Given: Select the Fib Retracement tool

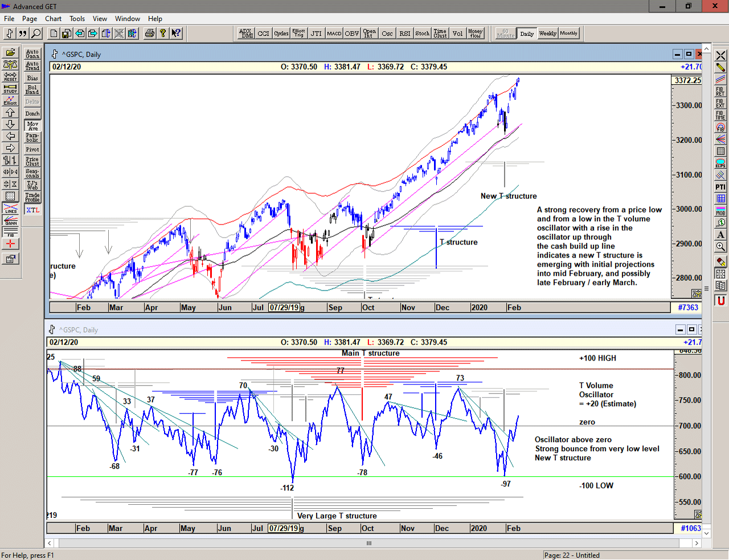Looking at the screenshot, I should pyautogui.click(x=720, y=91).
